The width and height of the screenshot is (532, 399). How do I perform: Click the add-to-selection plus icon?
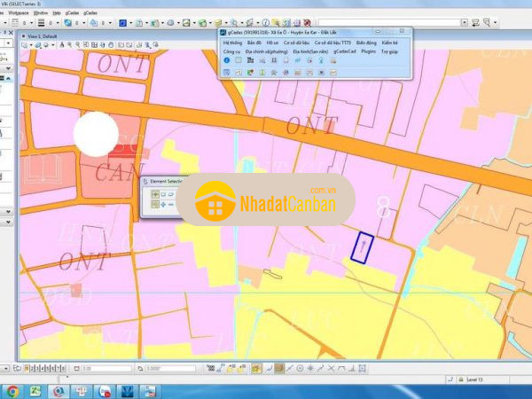pyautogui.click(x=163, y=205)
